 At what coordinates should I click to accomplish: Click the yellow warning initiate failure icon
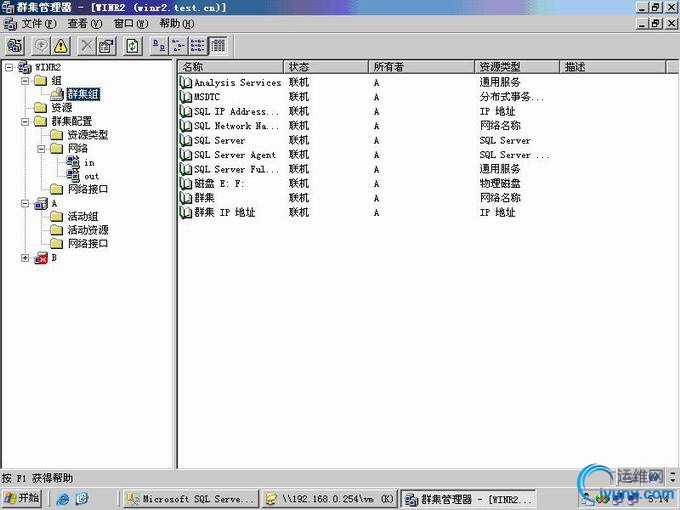61,46
